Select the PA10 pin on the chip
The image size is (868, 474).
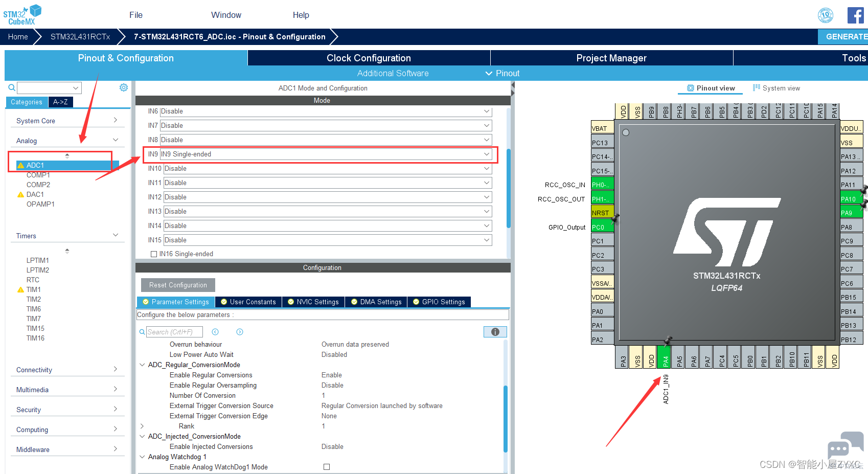click(x=852, y=199)
